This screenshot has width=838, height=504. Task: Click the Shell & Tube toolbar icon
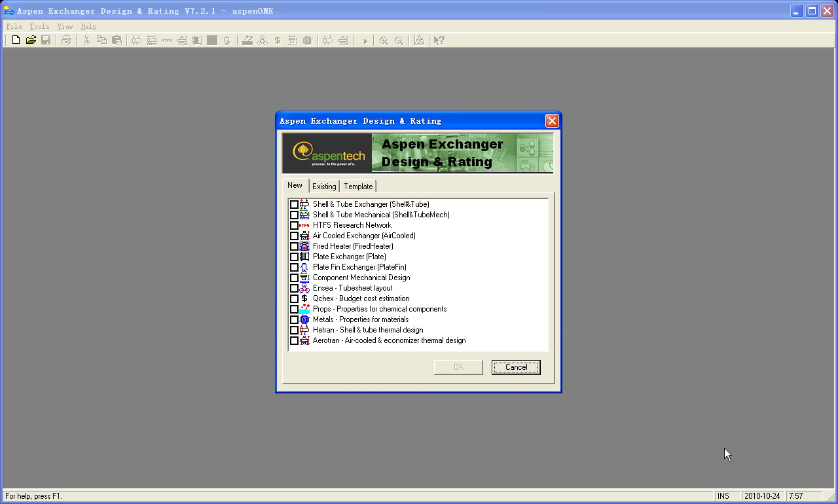[x=137, y=41]
